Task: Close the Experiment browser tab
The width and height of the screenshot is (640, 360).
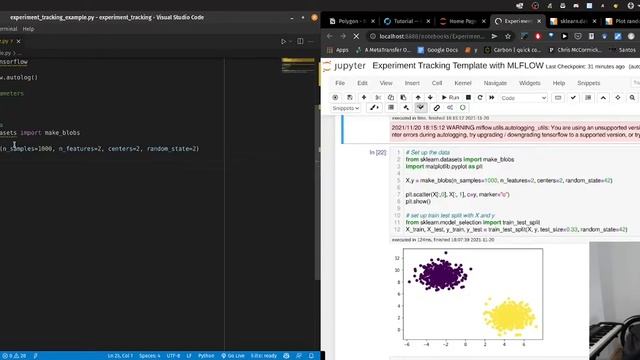Action: pyautogui.click(x=539, y=21)
